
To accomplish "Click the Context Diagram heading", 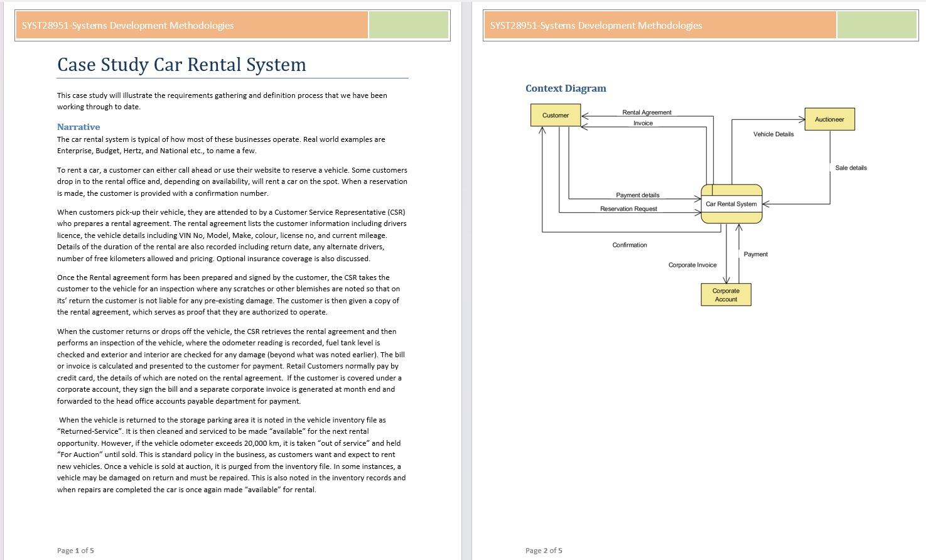I will (x=566, y=88).
